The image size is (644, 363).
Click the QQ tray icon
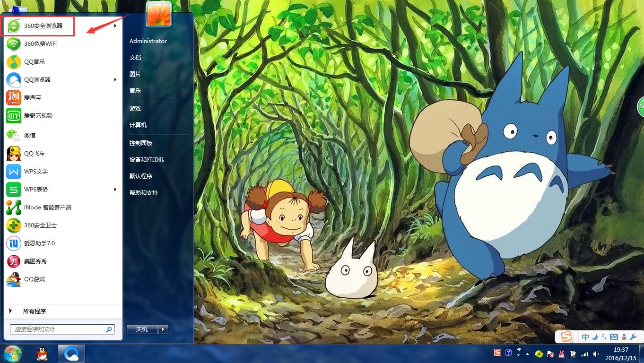[562, 354]
